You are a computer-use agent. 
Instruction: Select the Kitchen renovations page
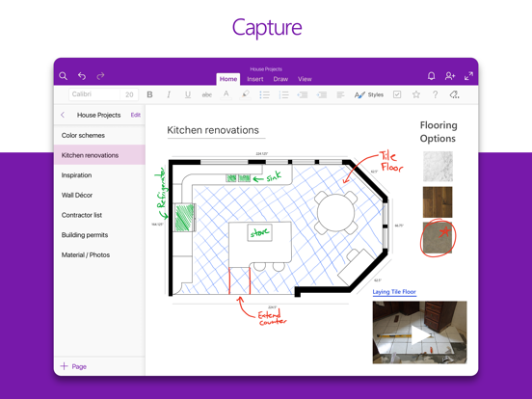click(x=99, y=155)
